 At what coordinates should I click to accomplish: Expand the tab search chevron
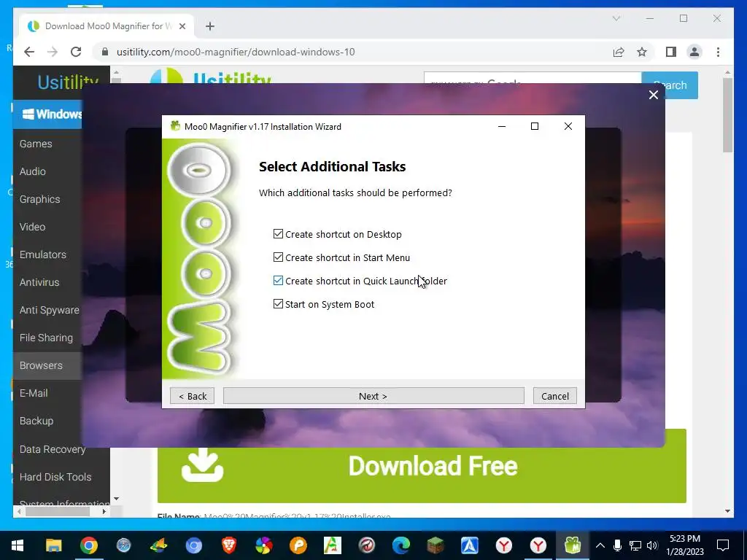616,18
